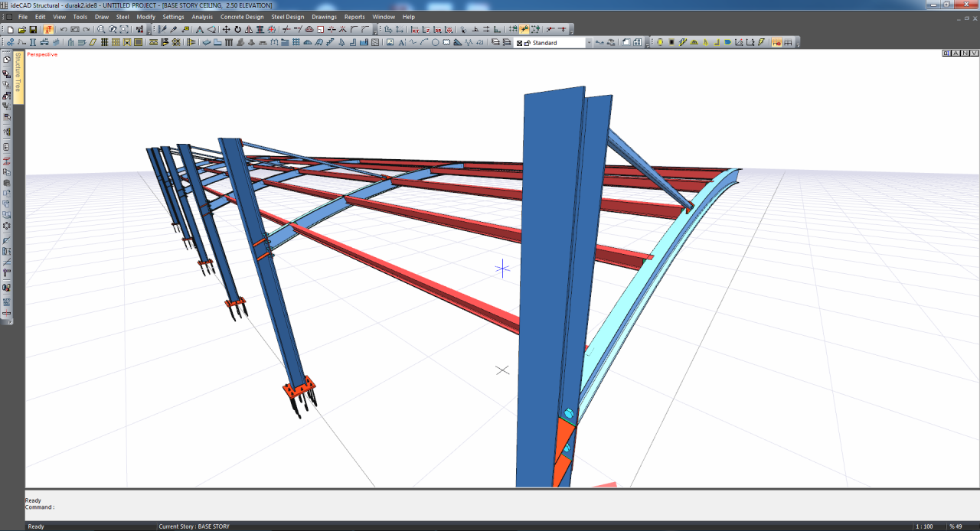The height and width of the screenshot is (531, 980).
Task: Toggle the highlighted snap mode icon in top-right toolbar
Action: 525,29
